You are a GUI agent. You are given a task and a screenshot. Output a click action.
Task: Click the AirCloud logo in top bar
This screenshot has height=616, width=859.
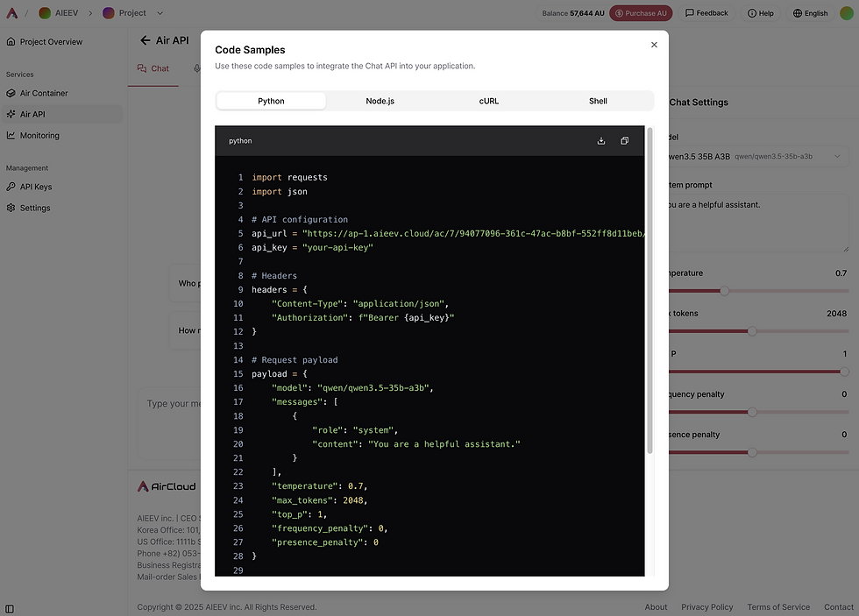point(11,12)
